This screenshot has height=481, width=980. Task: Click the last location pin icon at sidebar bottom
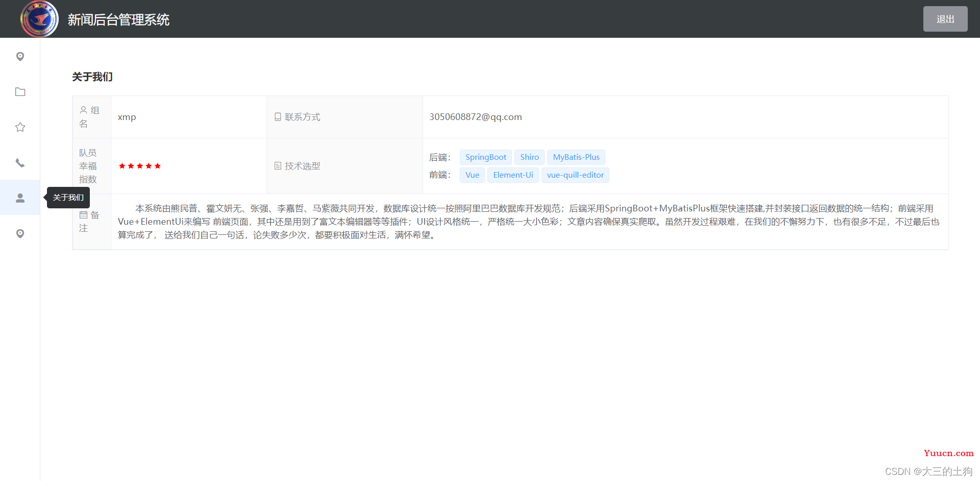[20, 233]
